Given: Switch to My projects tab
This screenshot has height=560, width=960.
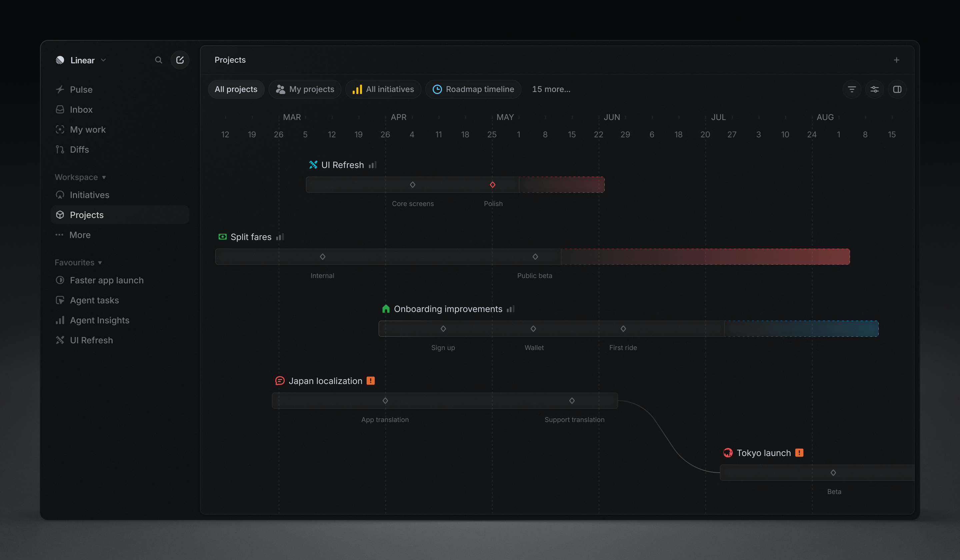Looking at the screenshot, I should click(305, 89).
